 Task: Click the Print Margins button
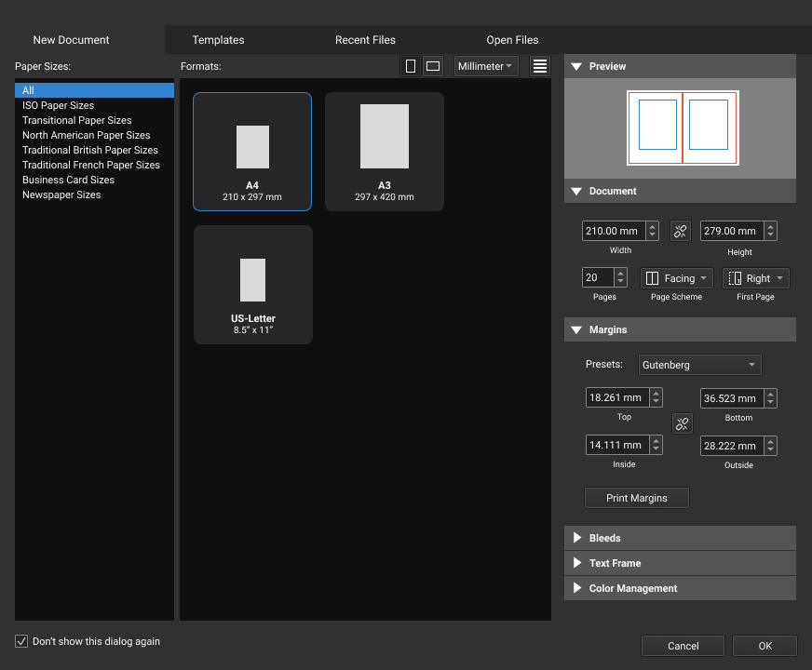tap(637, 498)
